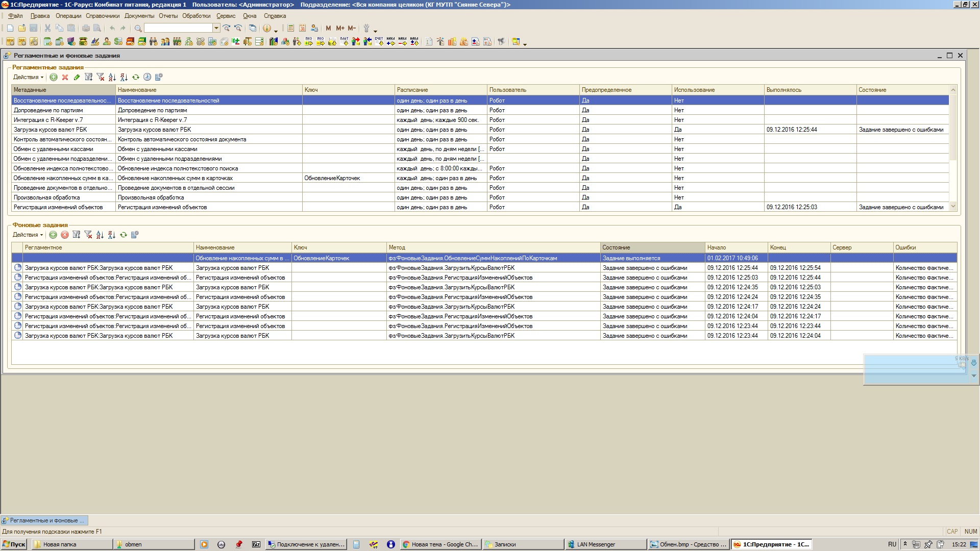Open the calendar icon in main toolbar
Viewport: 980px width, 551px height.
coord(302,28)
